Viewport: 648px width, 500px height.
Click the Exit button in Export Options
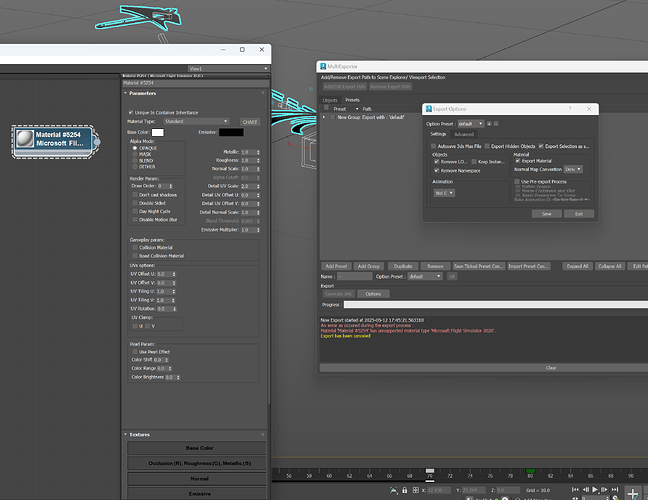(x=579, y=214)
